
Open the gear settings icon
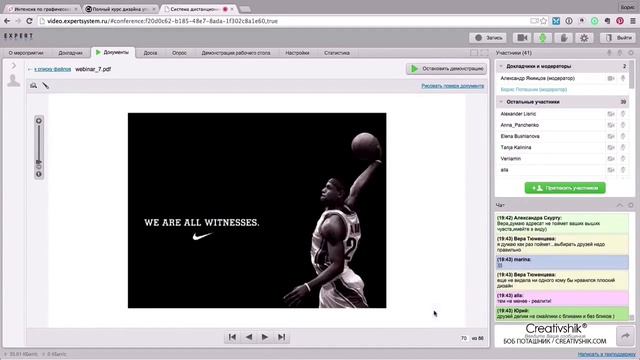[x=584, y=38]
